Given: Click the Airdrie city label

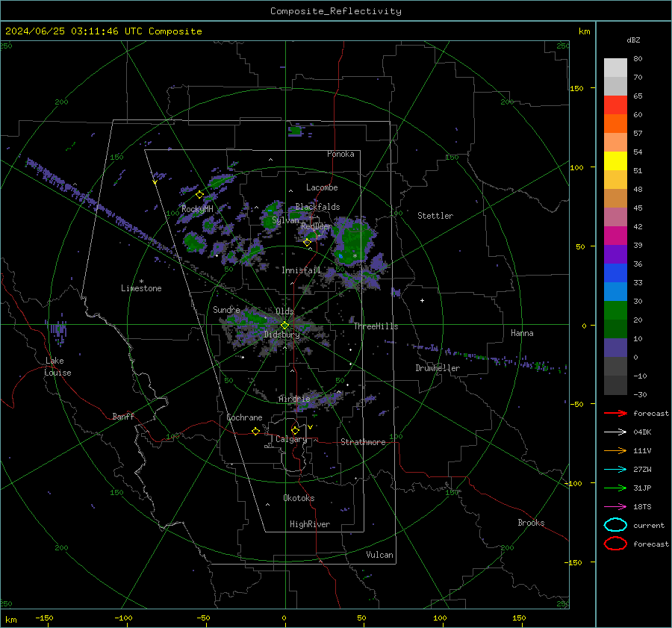Looking at the screenshot, I should 294,399.
